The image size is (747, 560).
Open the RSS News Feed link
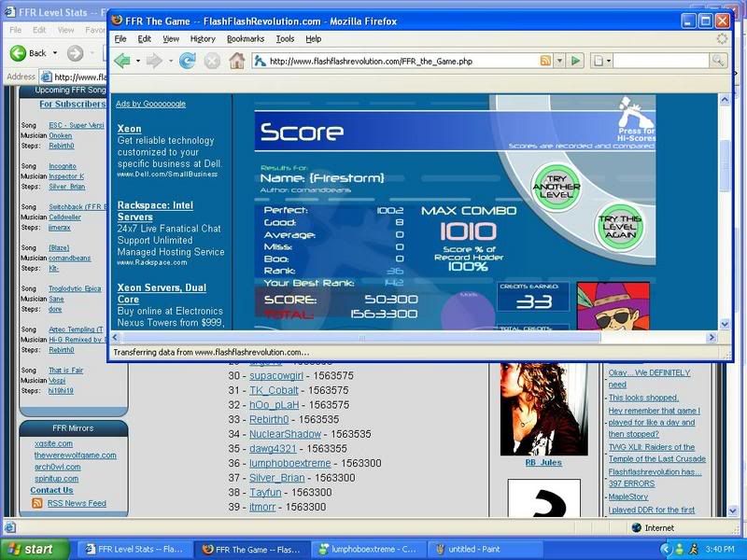pyautogui.click(x=77, y=503)
